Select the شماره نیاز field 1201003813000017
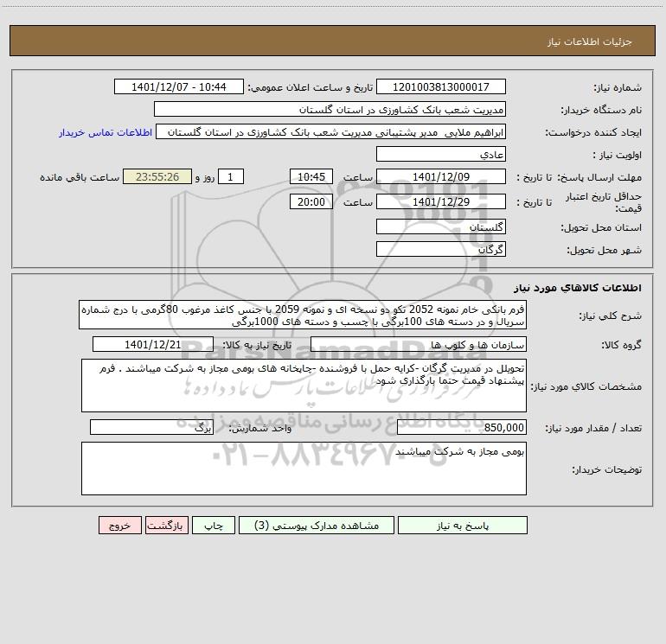This screenshot has width=666, height=644. pyautogui.click(x=441, y=86)
